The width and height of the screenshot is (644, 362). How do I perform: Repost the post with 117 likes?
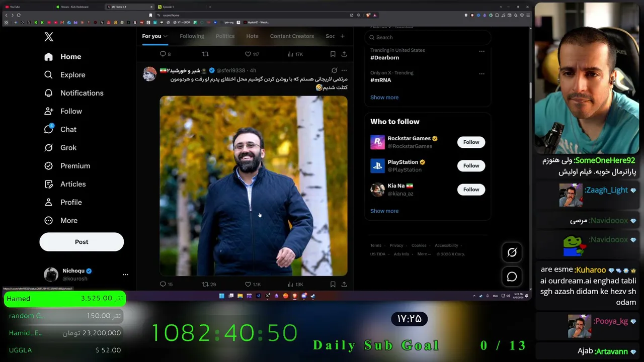pos(205,54)
